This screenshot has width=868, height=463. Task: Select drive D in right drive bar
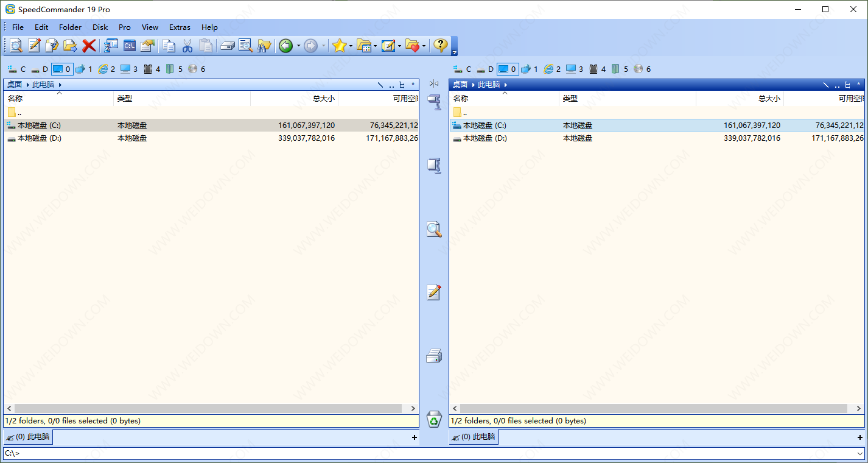485,69
